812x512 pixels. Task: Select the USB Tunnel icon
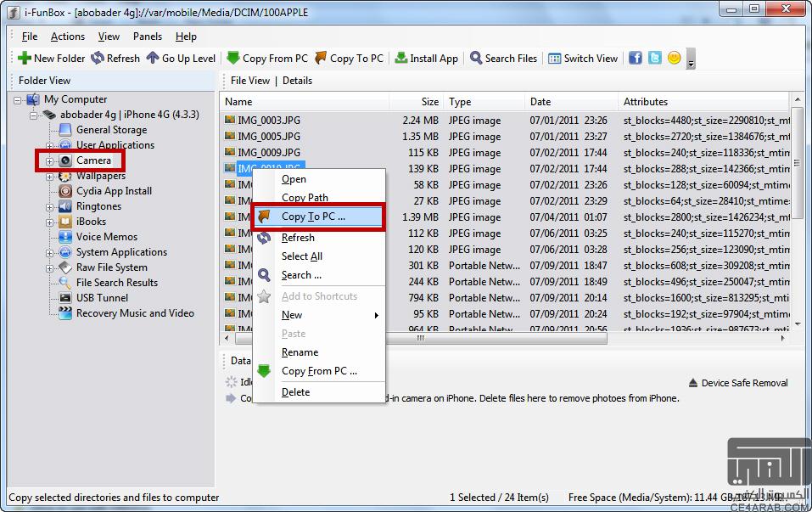[x=65, y=298]
